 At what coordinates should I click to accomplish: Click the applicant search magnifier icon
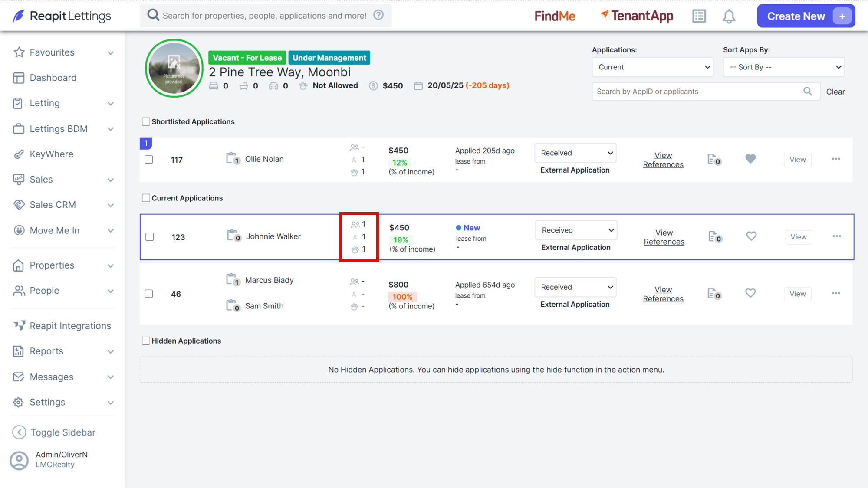pyautogui.click(x=807, y=92)
